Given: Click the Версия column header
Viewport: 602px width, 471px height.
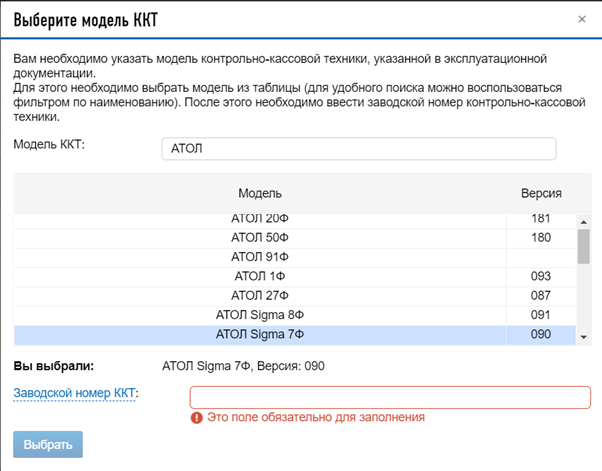Looking at the screenshot, I should pyautogui.click(x=541, y=193).
